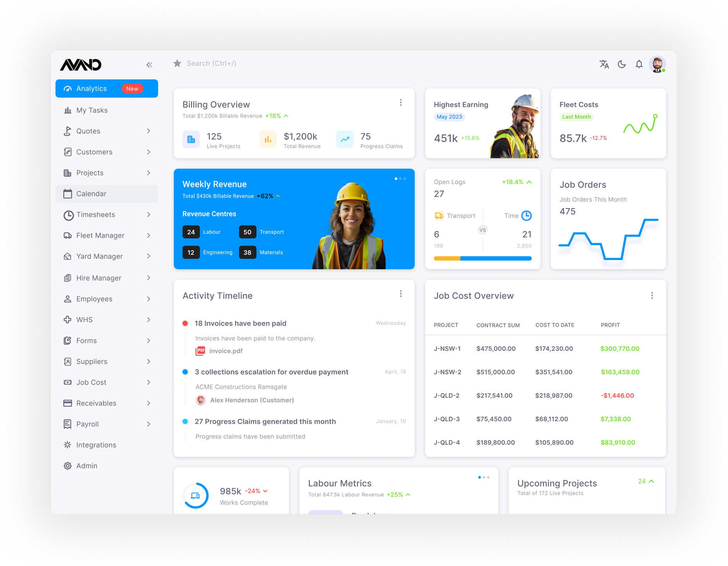Expand the 985k Works Complete dropdown
This screenshot has height=566, width=728.
coord(266,491)
